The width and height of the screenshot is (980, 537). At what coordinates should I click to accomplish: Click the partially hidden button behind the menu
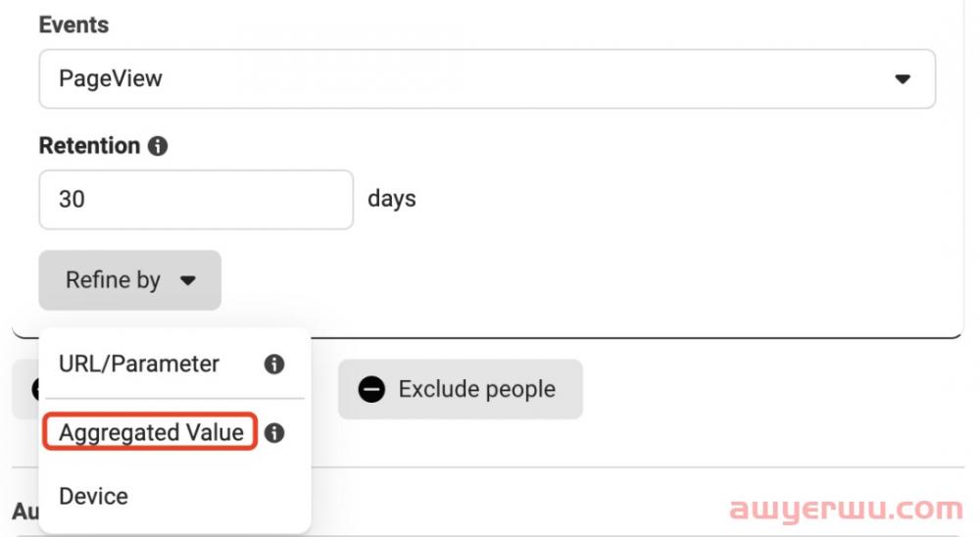point(24,389)
